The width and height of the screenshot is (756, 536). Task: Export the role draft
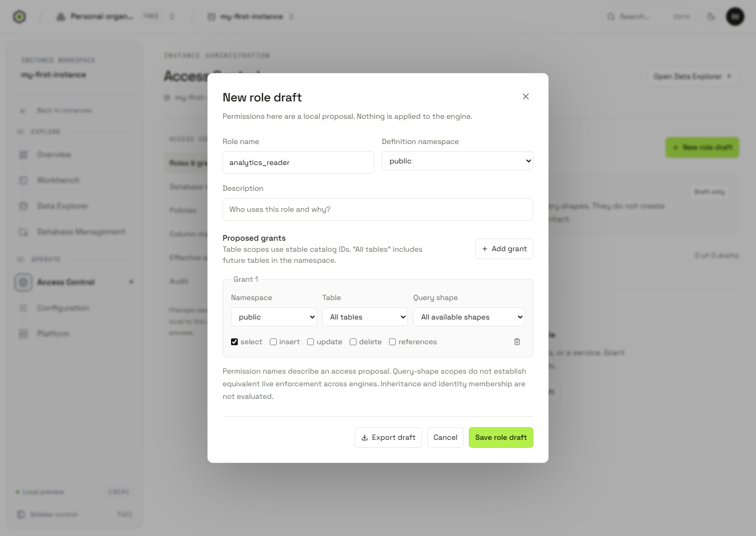point(388,437)
